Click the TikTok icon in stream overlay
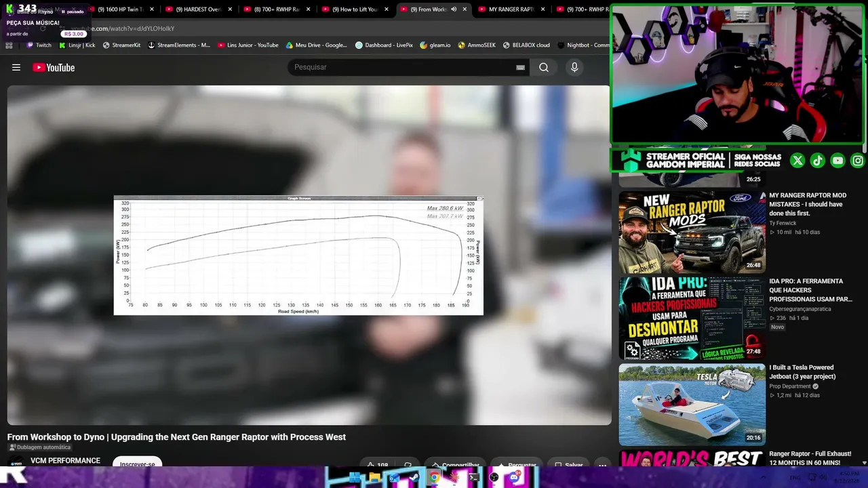868x488 pixels. click(x=818, y=161)
